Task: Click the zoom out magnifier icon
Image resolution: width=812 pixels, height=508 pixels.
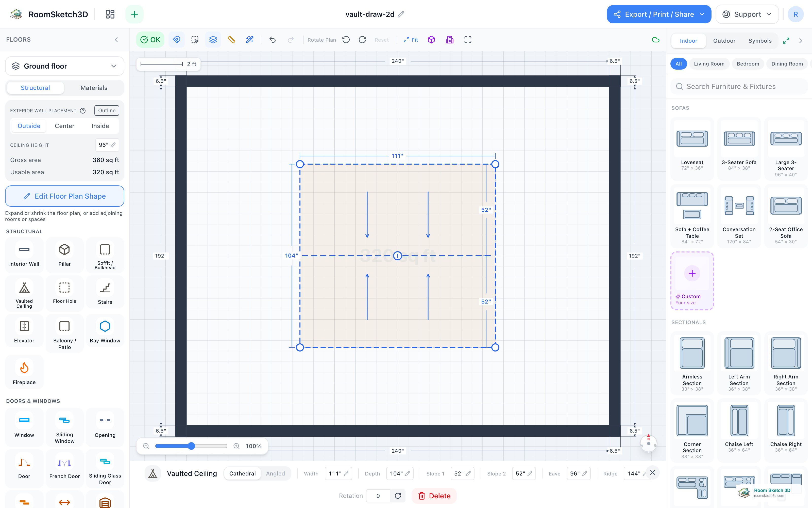Action: coord(146,446)
